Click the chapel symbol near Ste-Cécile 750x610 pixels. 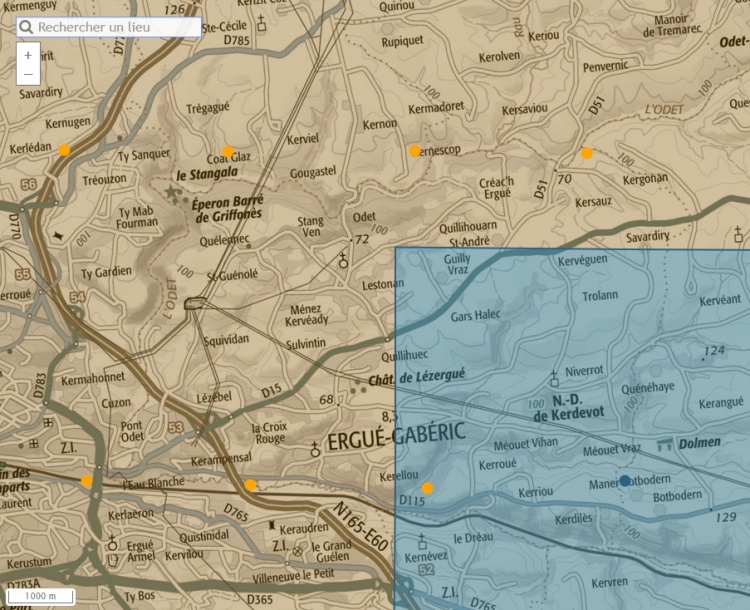pyautogui.click(x=262, y=21)
